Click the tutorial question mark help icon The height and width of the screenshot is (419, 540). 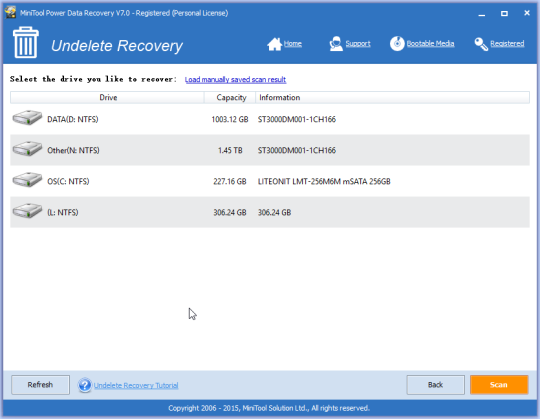(x=84, y=385)
